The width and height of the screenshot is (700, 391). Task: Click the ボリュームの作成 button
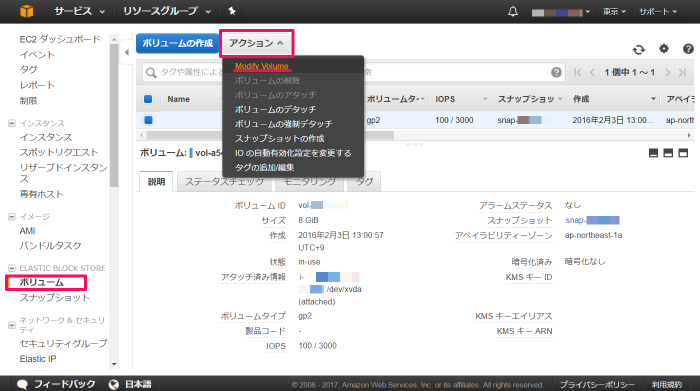(x=177, y=43)
